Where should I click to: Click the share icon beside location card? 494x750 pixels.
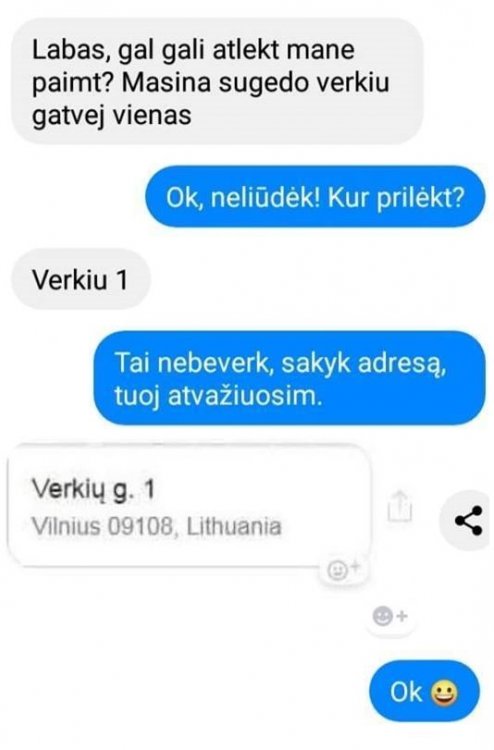(x=468, y=520)
